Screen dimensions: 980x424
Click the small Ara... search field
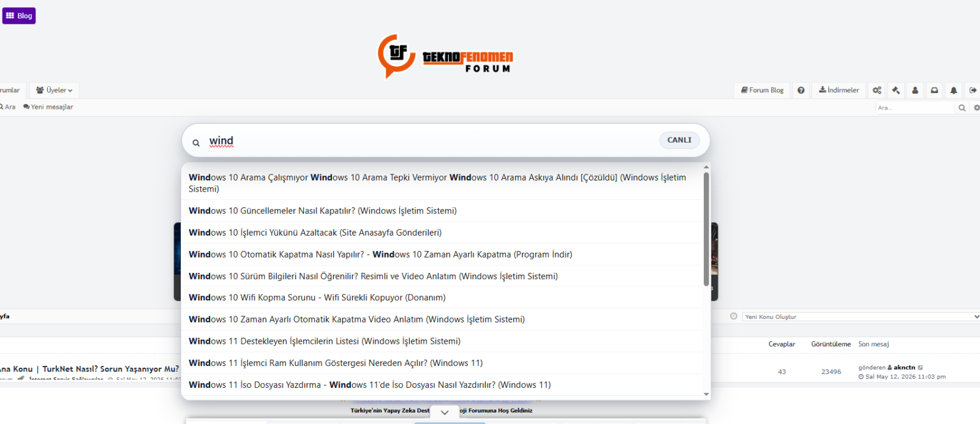click(x=915, y=108)
